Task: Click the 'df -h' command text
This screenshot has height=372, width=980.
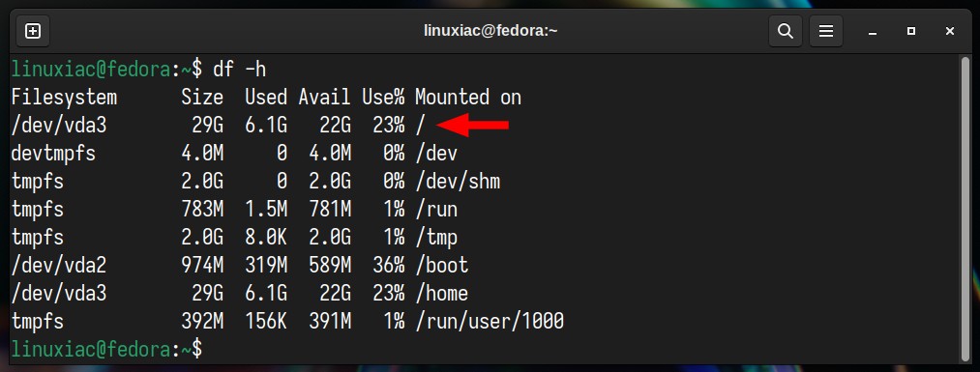Action: pyautogui.click(x=239, y=70)
